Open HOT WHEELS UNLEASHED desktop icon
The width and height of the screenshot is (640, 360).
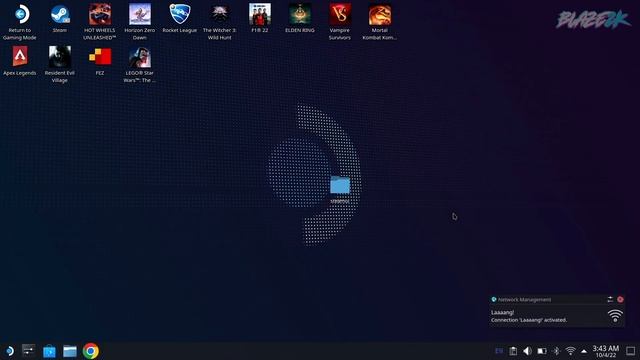tap(100, 22)
